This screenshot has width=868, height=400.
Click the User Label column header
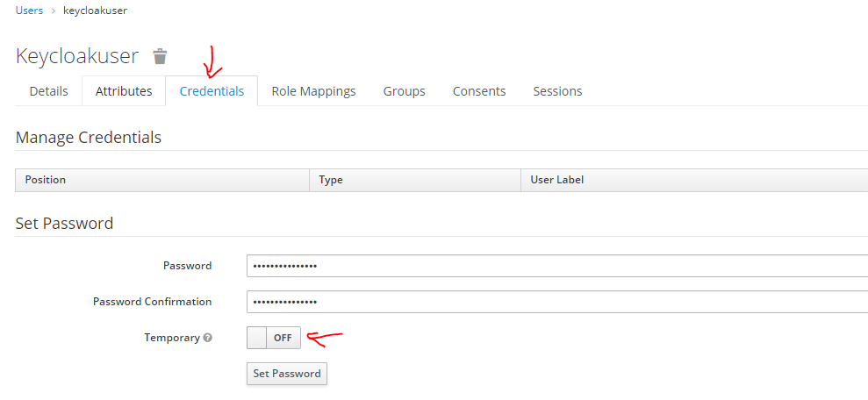coord(557,180)
